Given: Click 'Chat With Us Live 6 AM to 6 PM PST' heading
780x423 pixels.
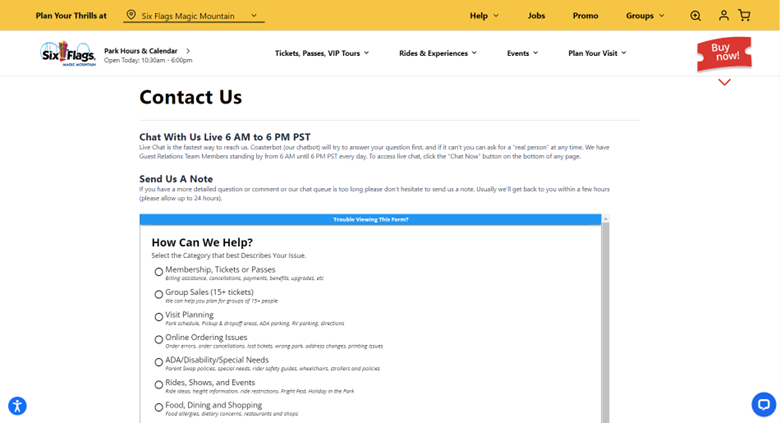Looking at the screenshot, I should click(225, 137).
